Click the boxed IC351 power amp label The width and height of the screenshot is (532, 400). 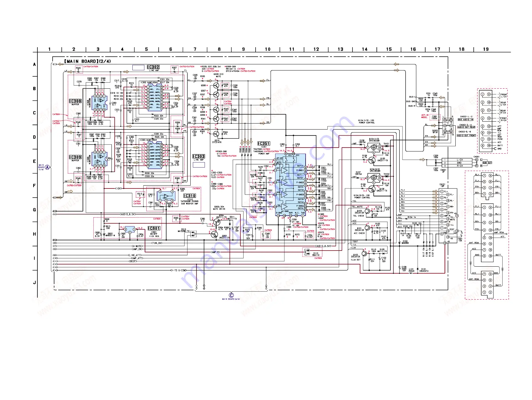click(263, 143)
